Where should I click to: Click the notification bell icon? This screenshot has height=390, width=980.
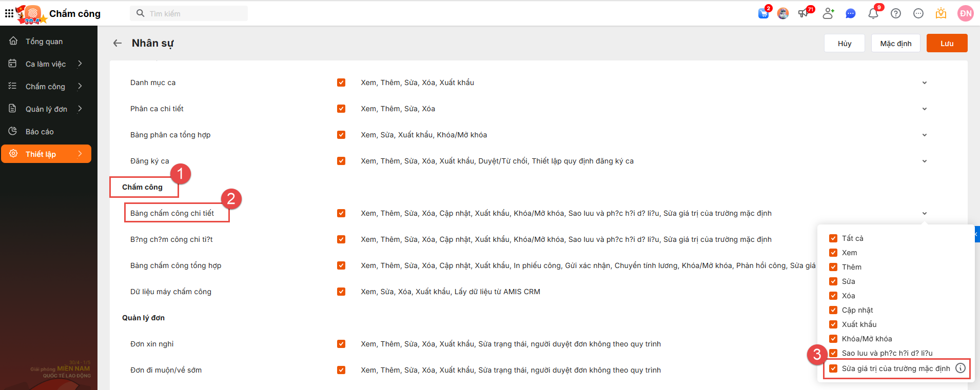click(x=873, y=14)
